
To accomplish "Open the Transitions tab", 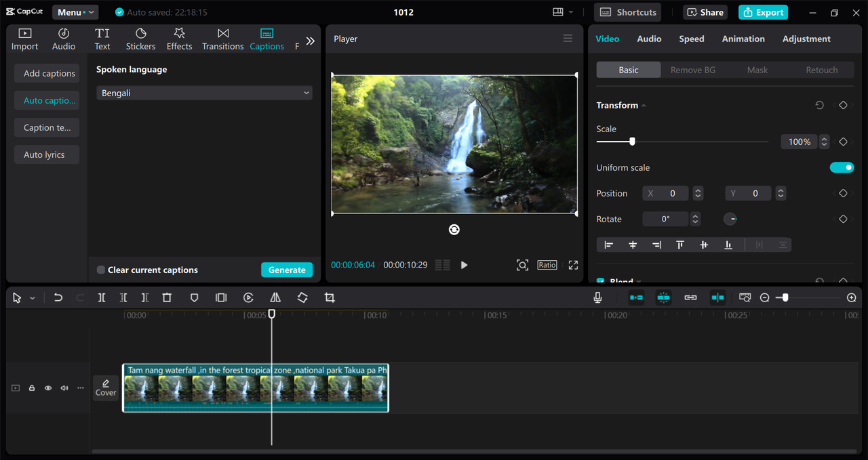I will pyautogui.click(x=222, y=39).
